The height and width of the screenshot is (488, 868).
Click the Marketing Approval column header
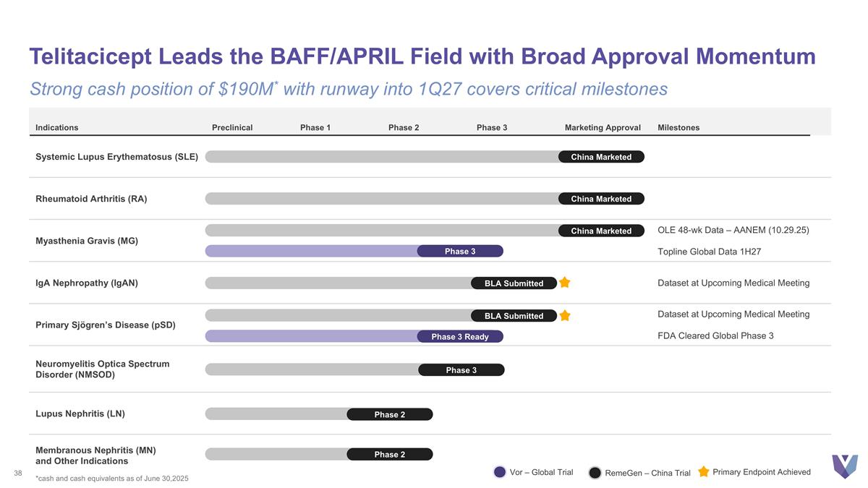pyautogui.click(x=603, y=128)
